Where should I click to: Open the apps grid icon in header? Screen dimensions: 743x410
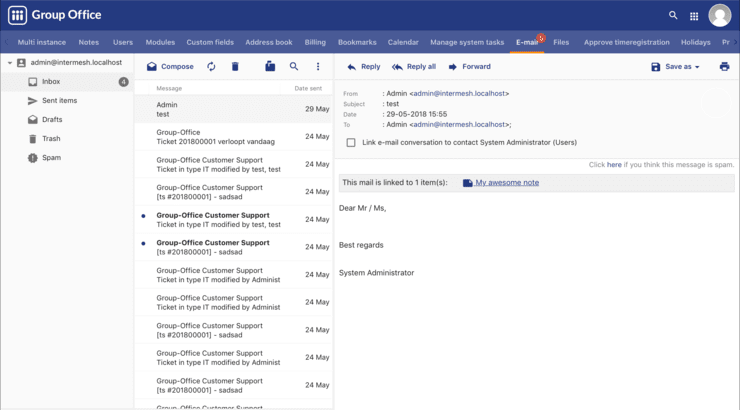694,16
